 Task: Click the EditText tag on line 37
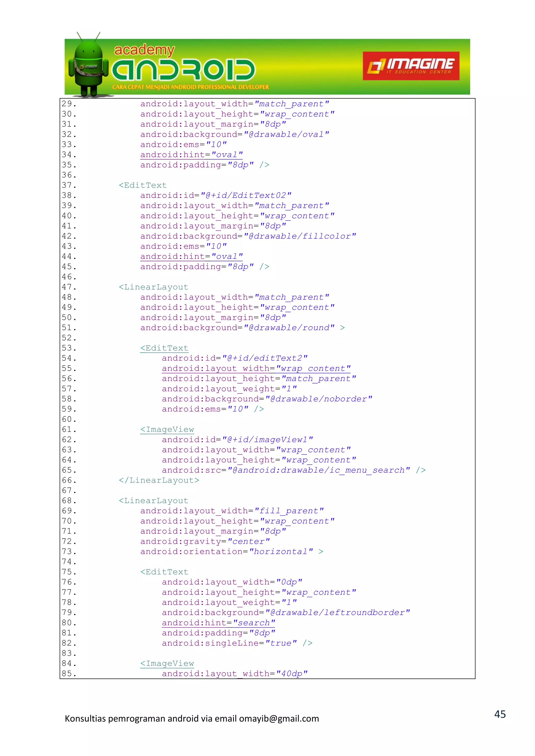(x=143, y=185)
